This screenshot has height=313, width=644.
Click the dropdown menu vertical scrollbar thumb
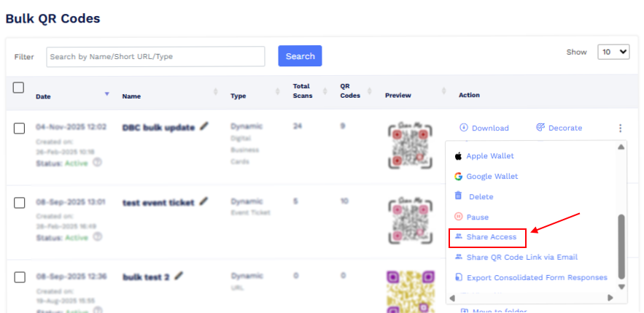pyautogui.click(x=621, y=247)
